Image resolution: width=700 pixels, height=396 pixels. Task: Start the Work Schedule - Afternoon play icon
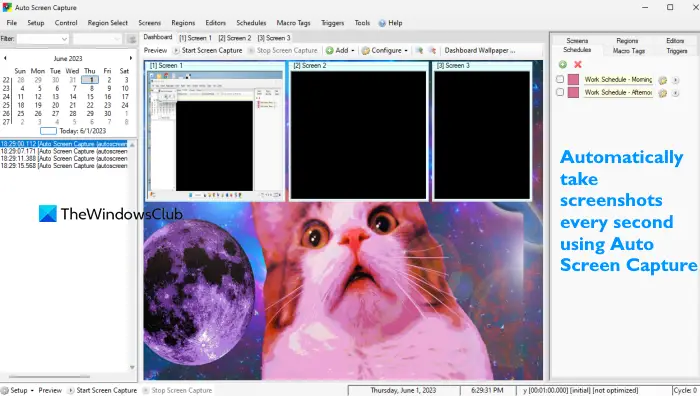[x=675, y=93]
